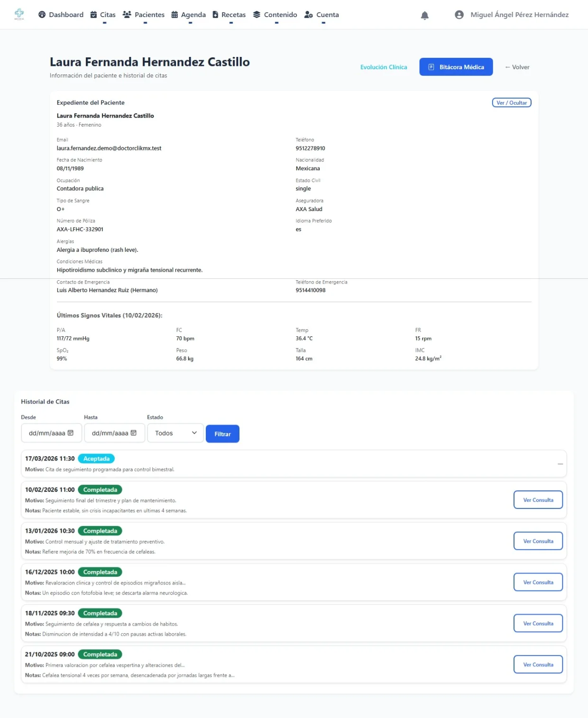Viewport: 588px width, 718px height.
Task: Click the user profile avatar icon
Action: pos(459,15)
